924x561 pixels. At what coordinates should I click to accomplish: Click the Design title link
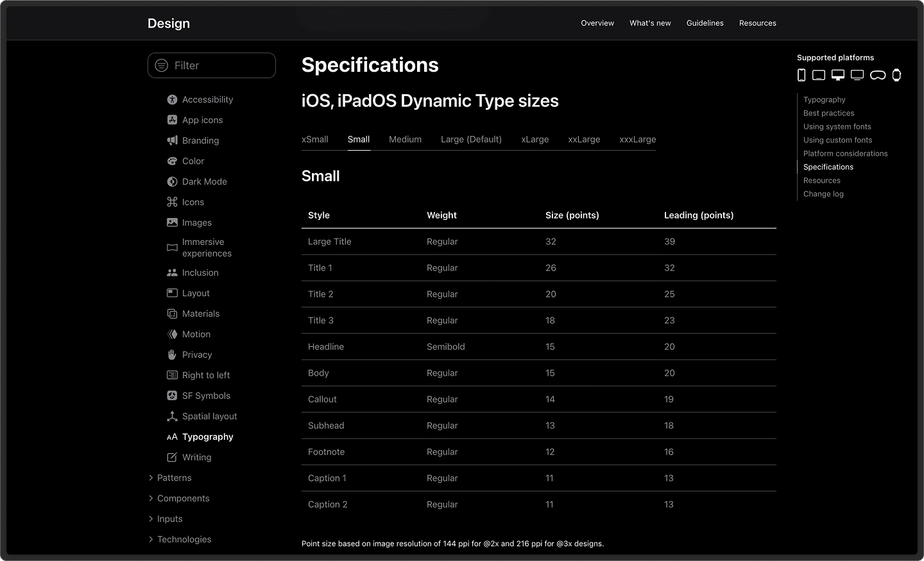click(x=169, y=24)
